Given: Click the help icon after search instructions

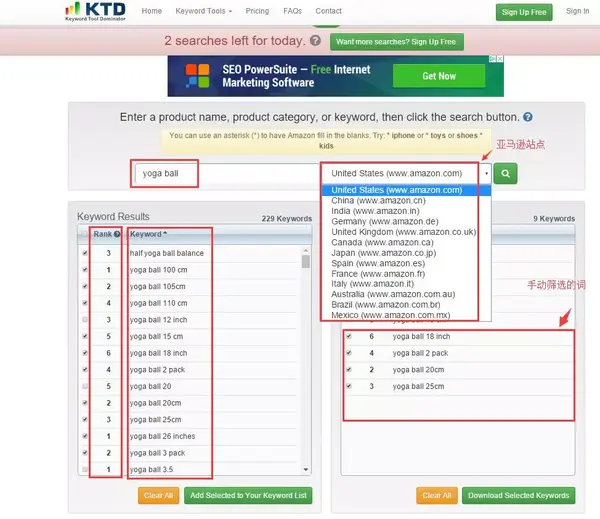Looking at the screenshot, I should click(528, 117).
